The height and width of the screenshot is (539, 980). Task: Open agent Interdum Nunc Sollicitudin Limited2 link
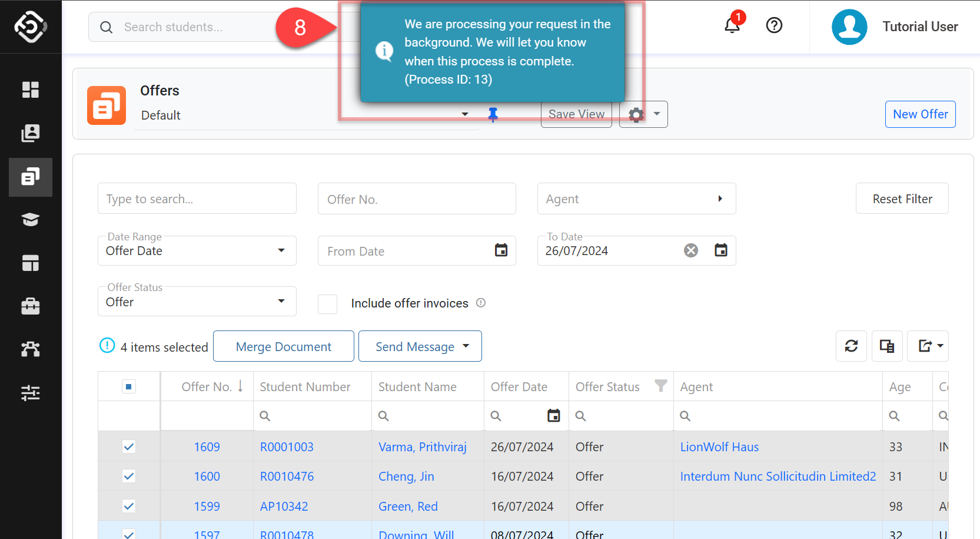(x=778, y=476)
